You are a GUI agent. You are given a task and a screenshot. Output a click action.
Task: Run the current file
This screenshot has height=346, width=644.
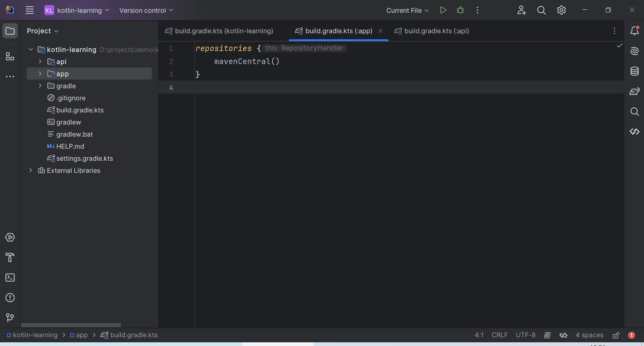pos(443,10)
